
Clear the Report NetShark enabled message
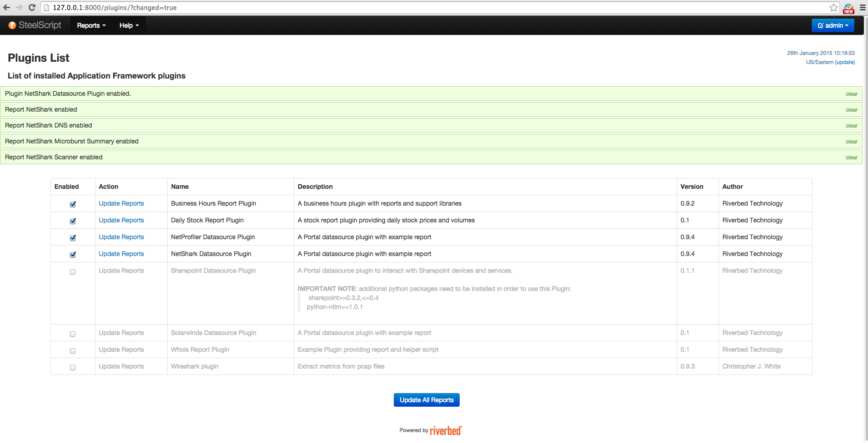click(851, 110)
